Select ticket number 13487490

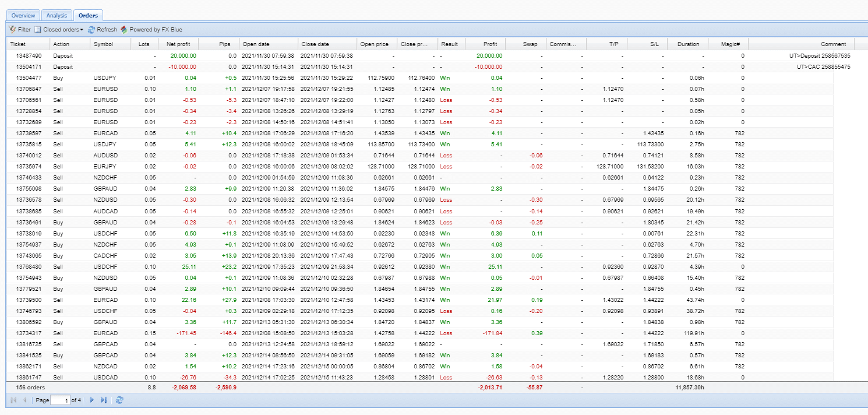(x=28, y=56)
